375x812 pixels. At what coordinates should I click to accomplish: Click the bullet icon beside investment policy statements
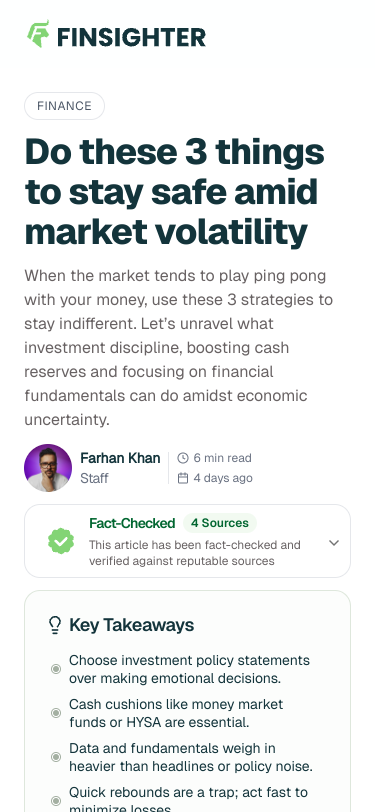tap(56, 669)
